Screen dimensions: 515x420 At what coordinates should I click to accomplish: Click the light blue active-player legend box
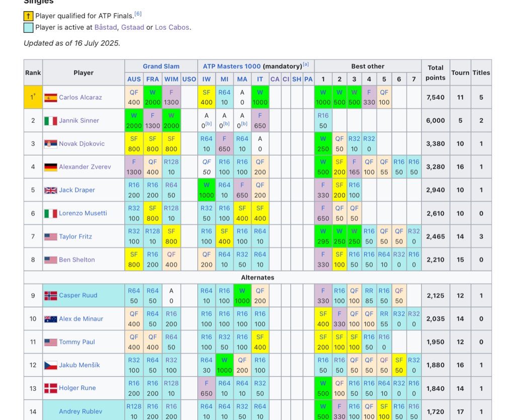(28, 28)
